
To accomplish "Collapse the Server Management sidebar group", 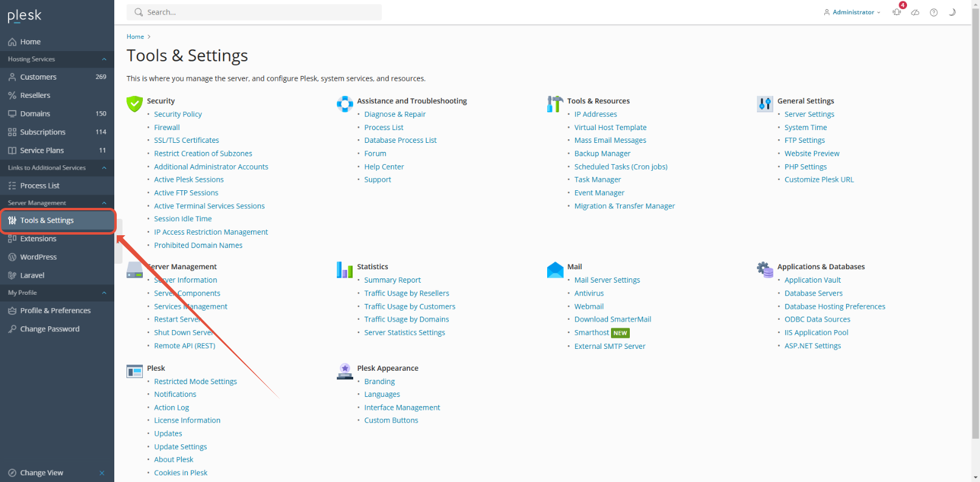I will (x=104, y=203).
